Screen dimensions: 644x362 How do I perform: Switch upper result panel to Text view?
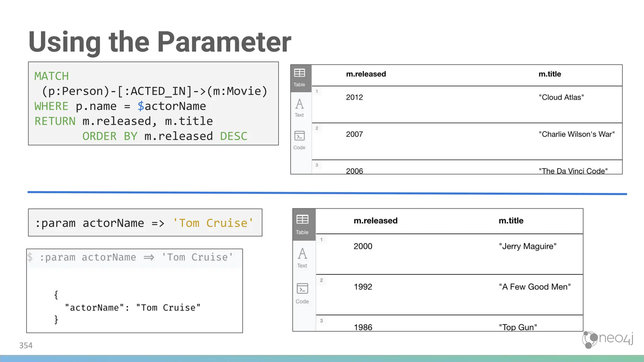click(299, 108)
